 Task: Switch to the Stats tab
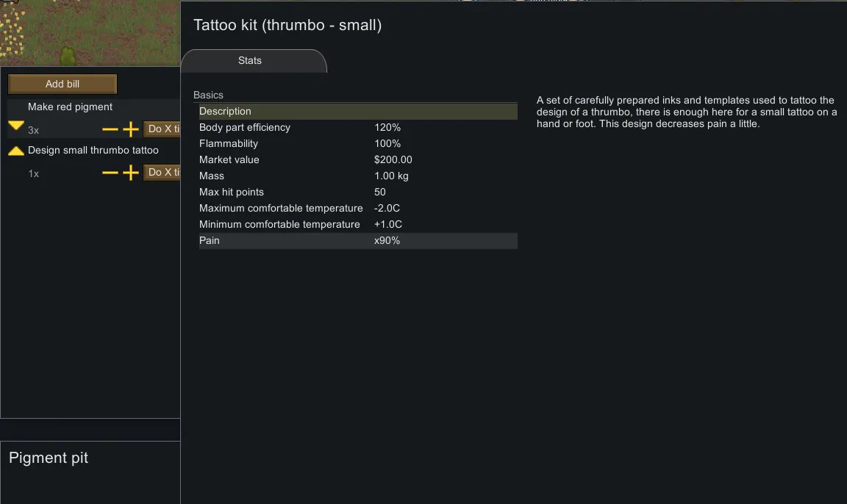tap(250, 61)
